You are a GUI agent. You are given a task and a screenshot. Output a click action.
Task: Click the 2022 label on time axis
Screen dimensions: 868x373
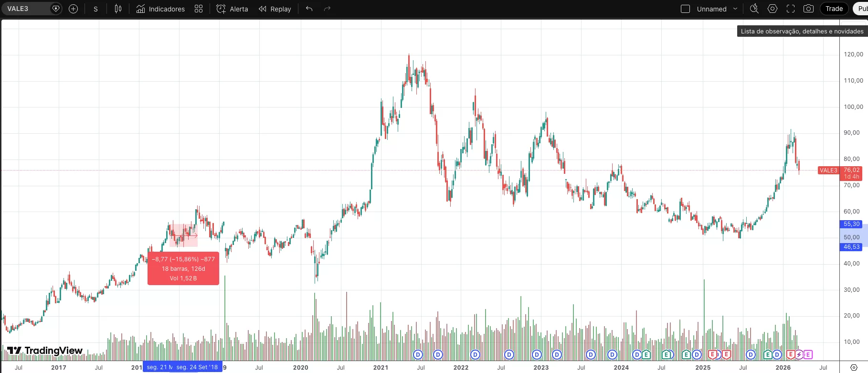tap(461, 368)
